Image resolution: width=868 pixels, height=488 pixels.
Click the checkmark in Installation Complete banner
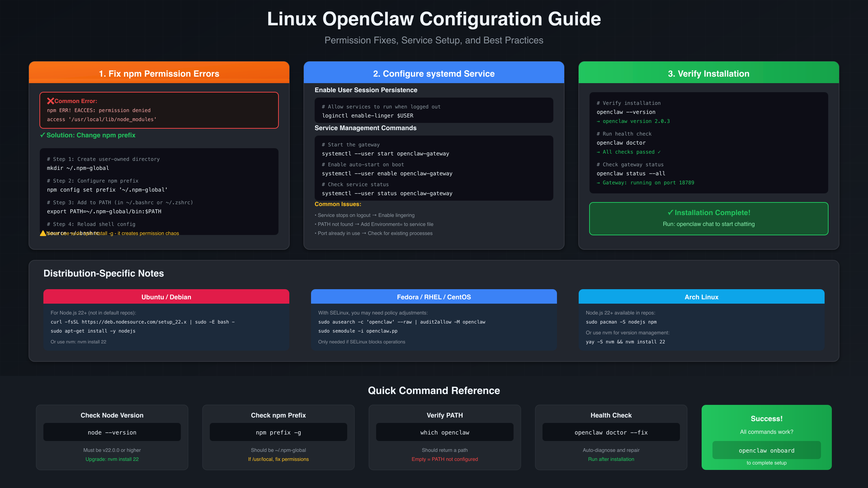click(x=671, y=213)
